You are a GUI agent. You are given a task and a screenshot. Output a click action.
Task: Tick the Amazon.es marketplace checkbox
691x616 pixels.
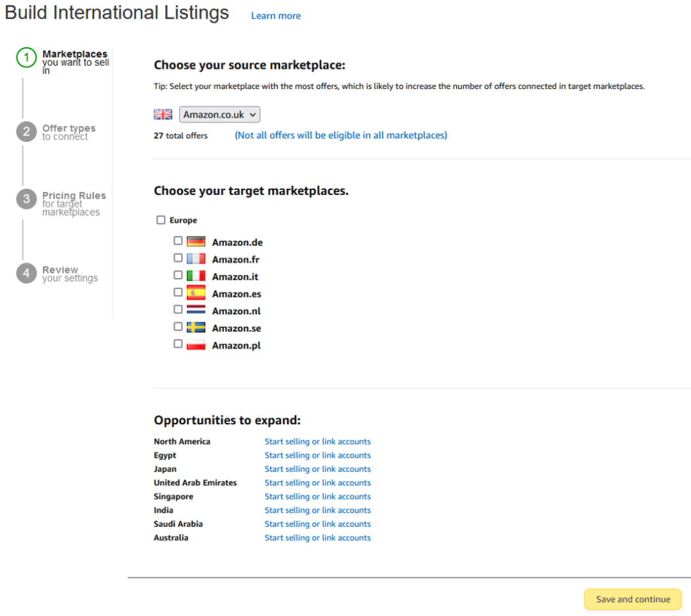[x=178, y=292]
